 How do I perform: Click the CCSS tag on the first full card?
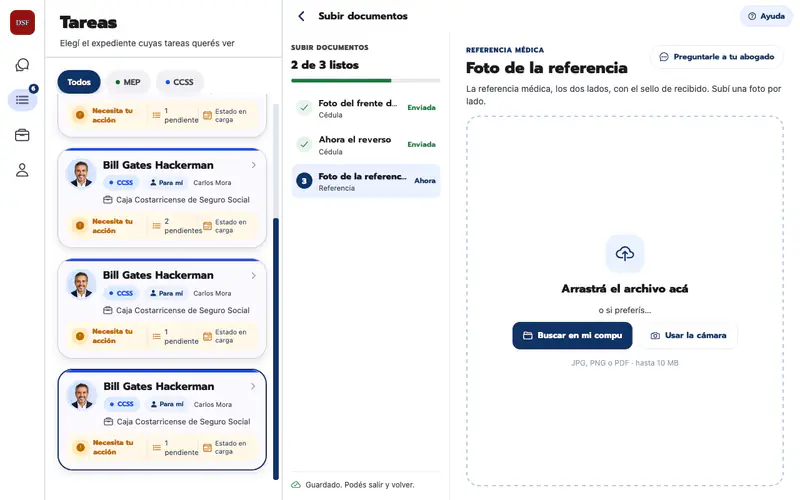pyautogui.click(x=121, y=182)
